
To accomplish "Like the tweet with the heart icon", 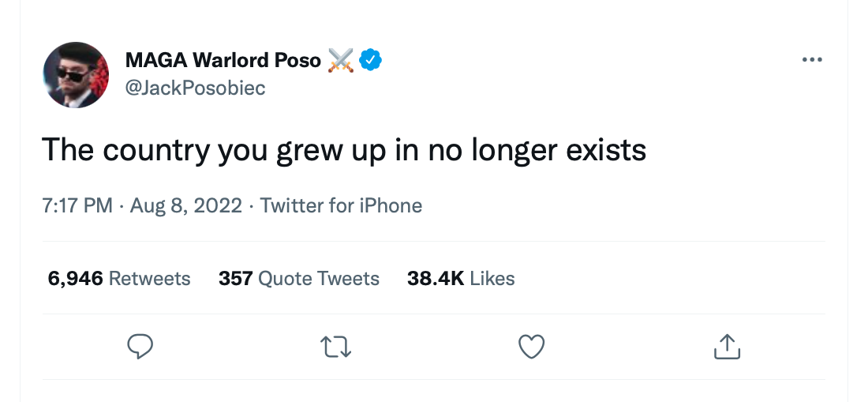I will tap(532, 346).
